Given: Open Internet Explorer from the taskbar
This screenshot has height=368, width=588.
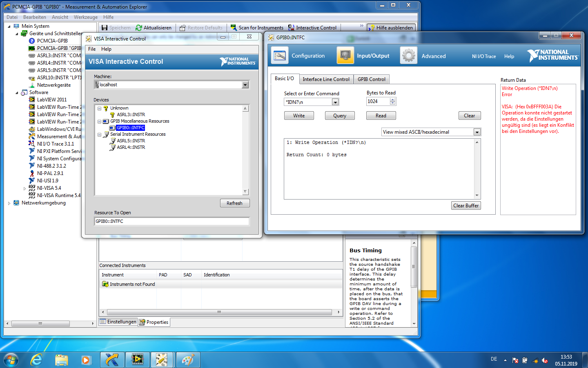Looking at the screenshot, I should click(36, 360).
